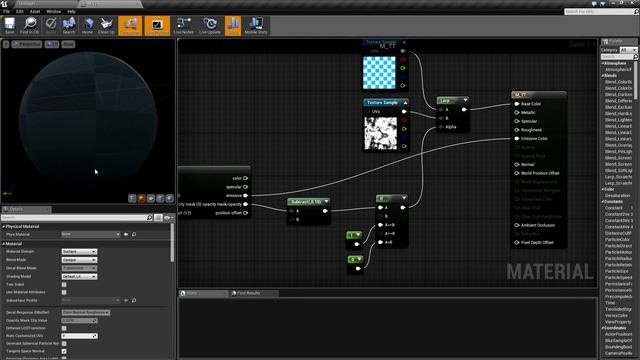Screen dimensions: 640x360
Task: Click the Home toolbar icon
Action: click(87, 25)
